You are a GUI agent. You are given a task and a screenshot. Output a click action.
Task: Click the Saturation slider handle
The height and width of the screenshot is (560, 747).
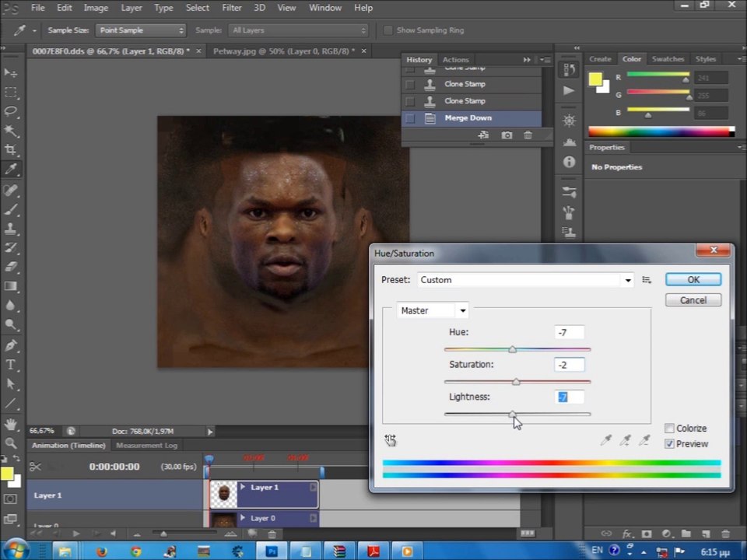[x=516, y=382]
